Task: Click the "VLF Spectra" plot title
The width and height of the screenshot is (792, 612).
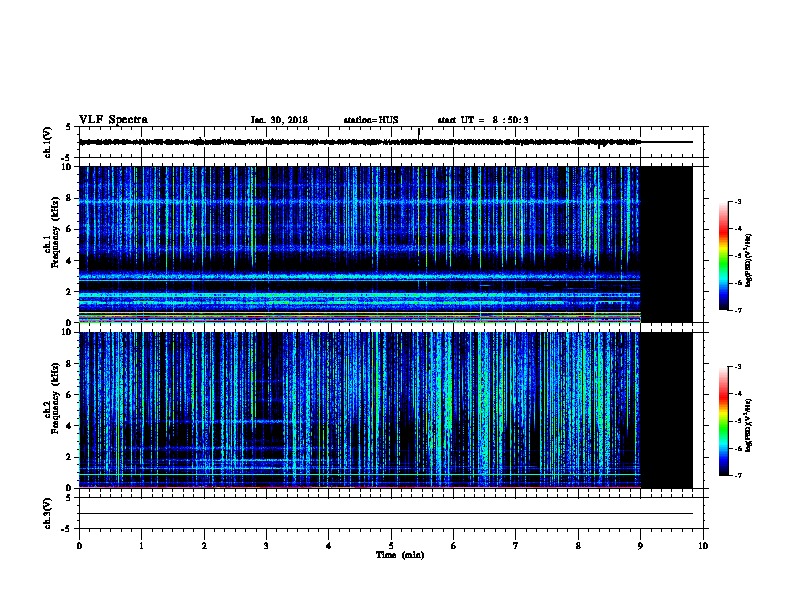Action: pyautogui.click(x=113, y=120)
